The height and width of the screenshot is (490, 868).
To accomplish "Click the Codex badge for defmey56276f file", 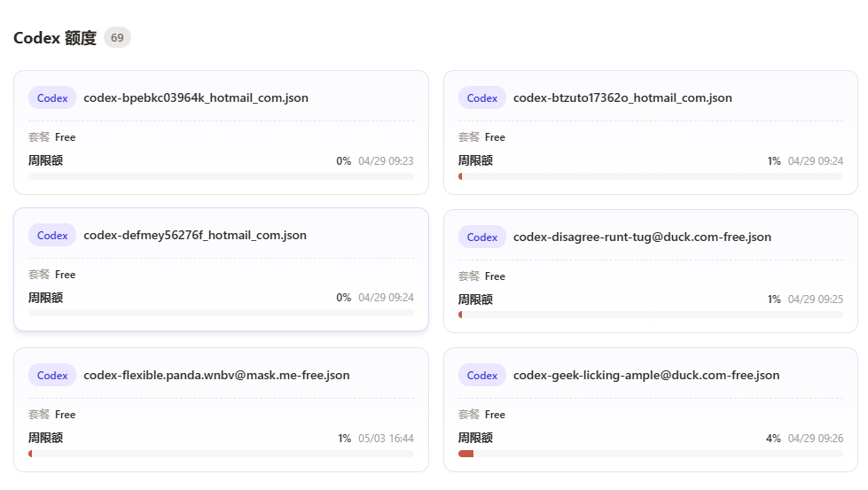I will click(52, 235).
